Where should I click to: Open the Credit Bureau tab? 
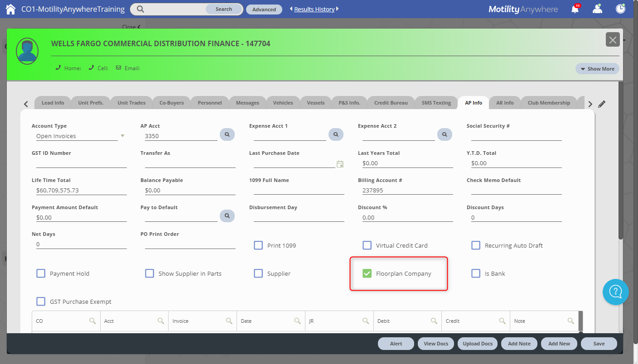click(x=391, y=103)
